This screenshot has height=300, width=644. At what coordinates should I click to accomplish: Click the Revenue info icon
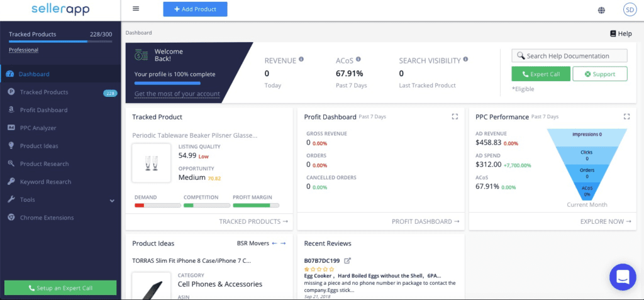(301, 59)
